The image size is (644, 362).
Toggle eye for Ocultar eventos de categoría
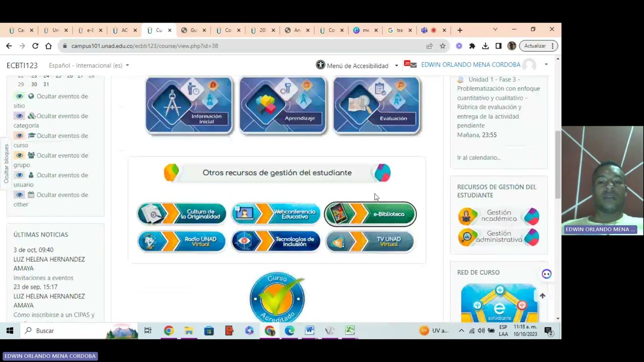click(x=20, y=116)
